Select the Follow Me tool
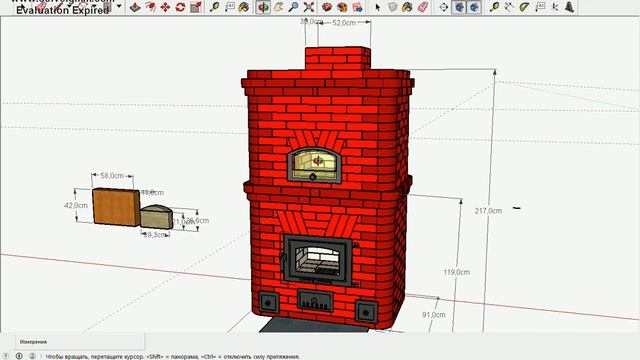 150,7
